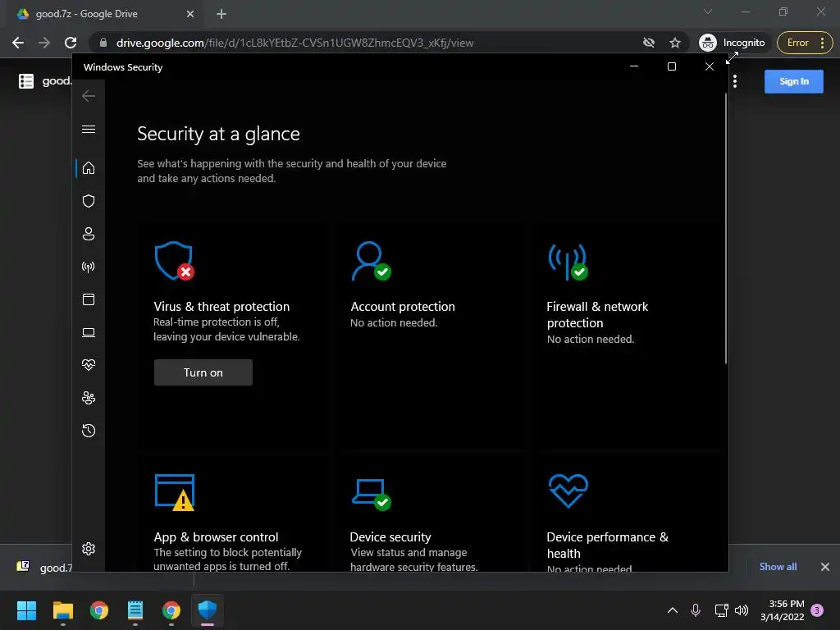Screen dimensions: 840x630
Task: Open the App & browser control tile icon
Action: coord(175,492)
